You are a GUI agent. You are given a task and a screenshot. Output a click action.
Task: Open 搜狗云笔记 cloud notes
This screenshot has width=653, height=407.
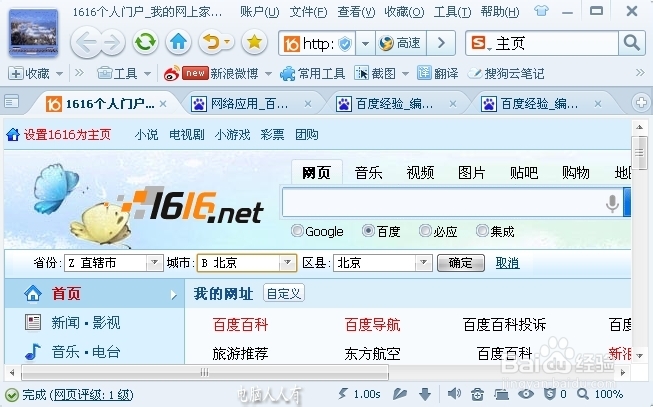506,74
